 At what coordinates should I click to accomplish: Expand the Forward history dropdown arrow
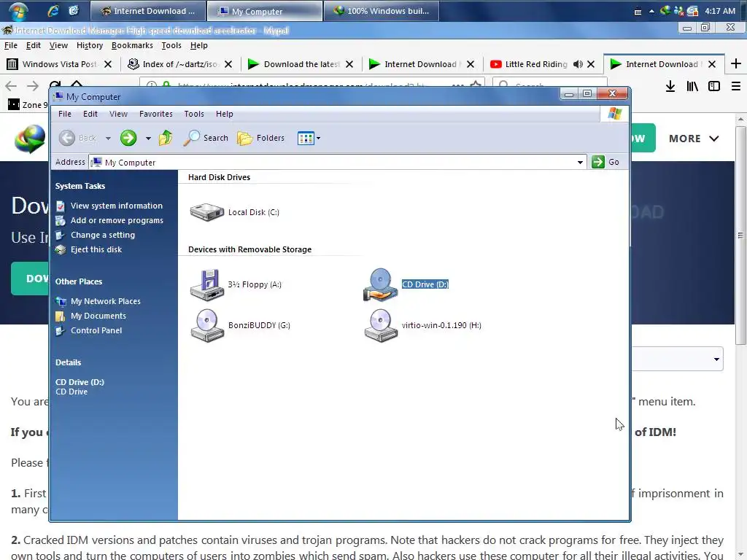point(148,139)
